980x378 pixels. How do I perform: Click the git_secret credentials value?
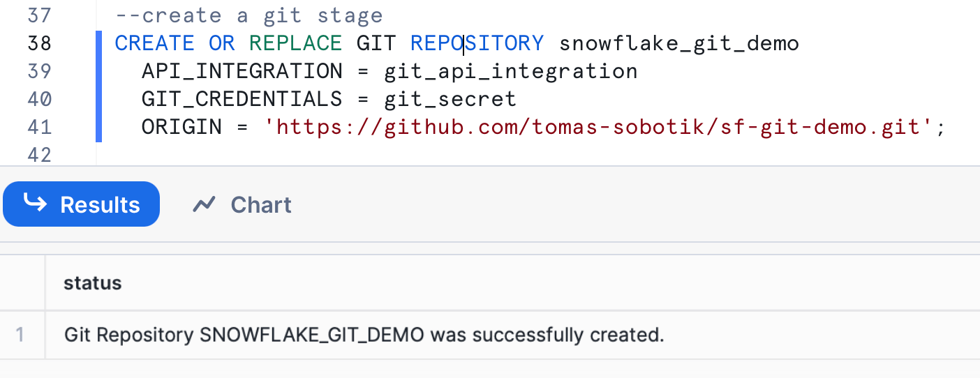pos(450,99)
